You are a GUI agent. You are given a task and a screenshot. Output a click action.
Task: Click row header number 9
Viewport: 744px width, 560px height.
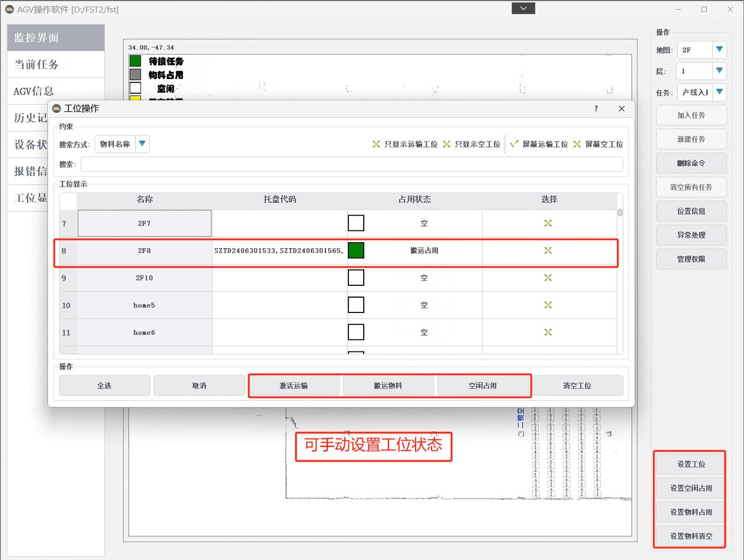pyautogui.click(x=68, y=278)
